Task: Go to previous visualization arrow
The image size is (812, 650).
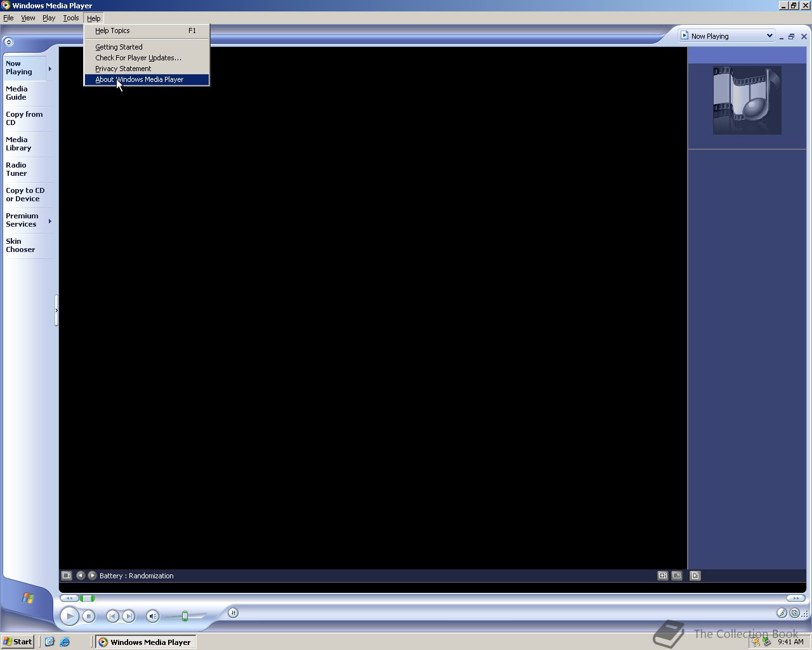Action: [81, 575]
